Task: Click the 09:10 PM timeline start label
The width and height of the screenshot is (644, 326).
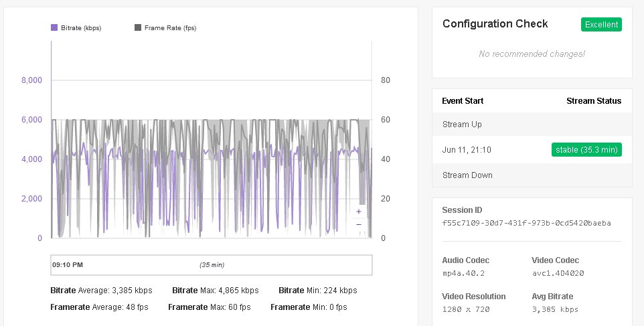Action: click(x=68, y=265)
